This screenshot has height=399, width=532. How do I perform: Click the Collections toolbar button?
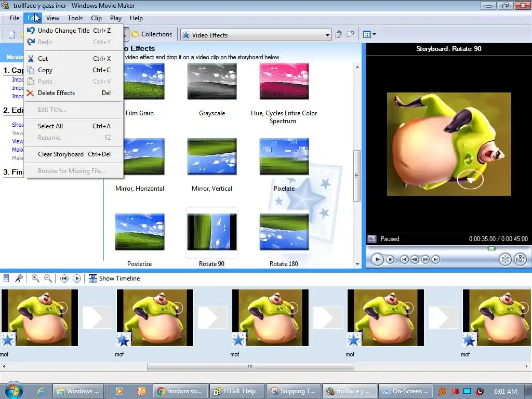(152, 34)
